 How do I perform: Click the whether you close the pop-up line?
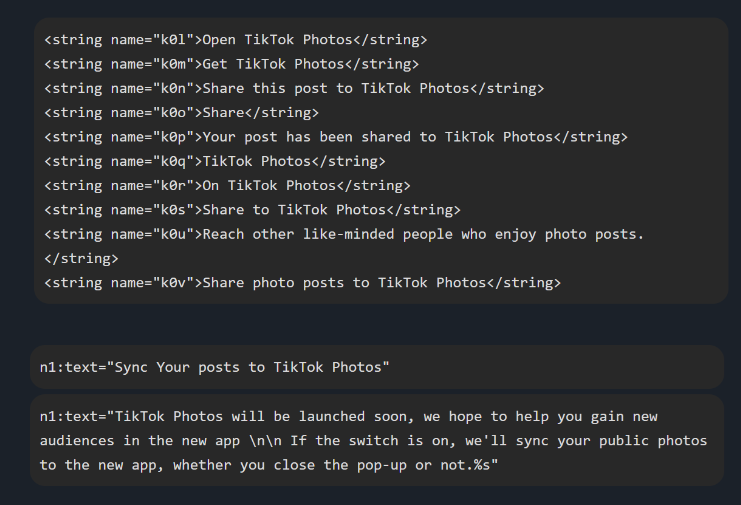(x=269, y=465)
